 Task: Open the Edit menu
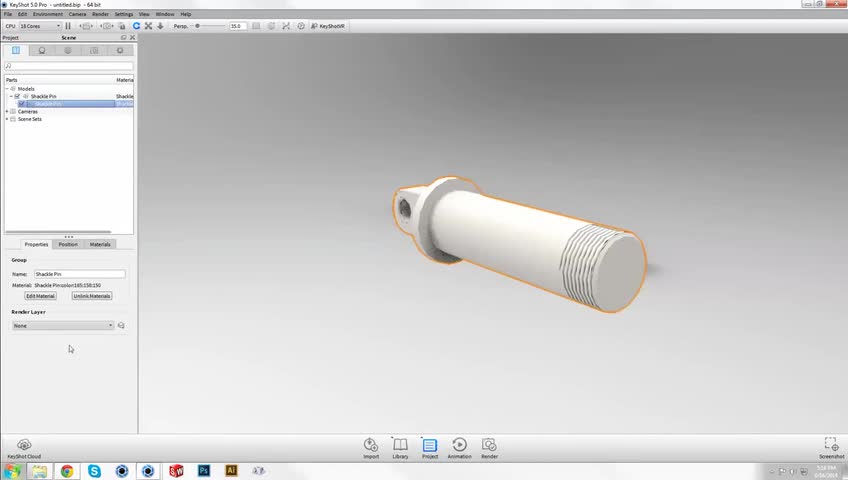(x=22, y=14)
